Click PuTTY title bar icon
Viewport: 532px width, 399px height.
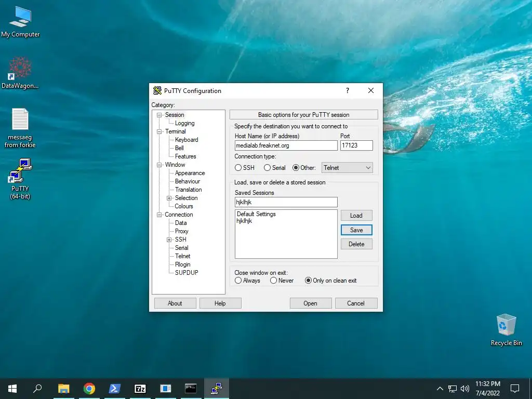(157, 90)
